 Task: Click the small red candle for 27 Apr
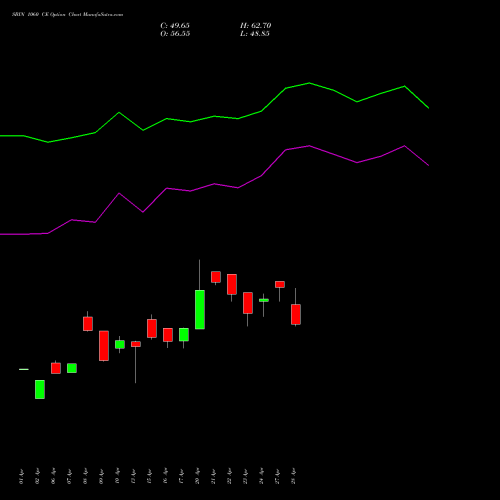pyautogui.click(x=280, y=284)
